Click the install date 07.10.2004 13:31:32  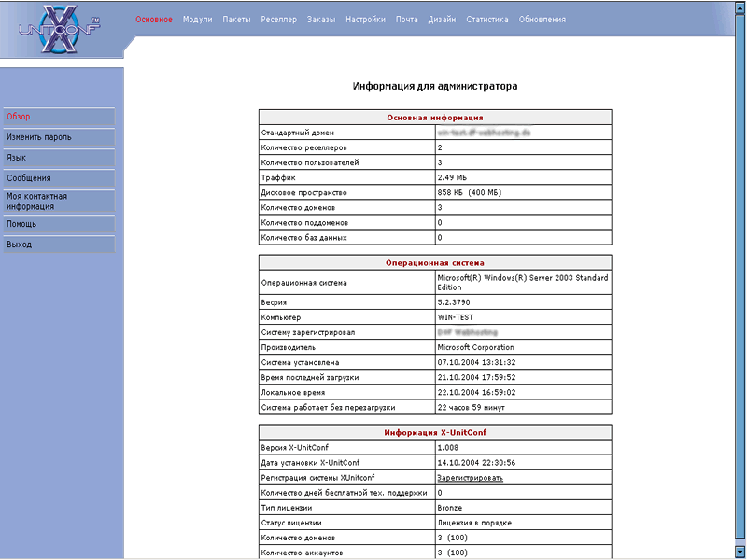point(476,362)
